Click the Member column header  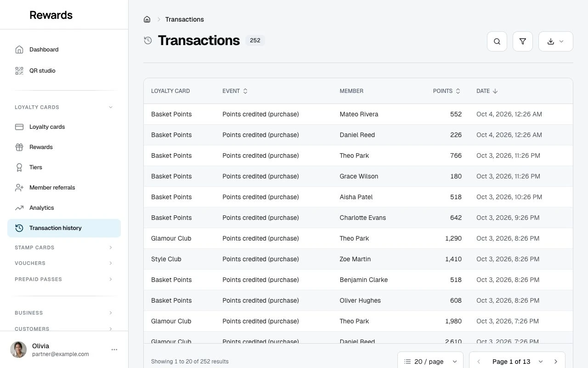click(x=351, y=91)
